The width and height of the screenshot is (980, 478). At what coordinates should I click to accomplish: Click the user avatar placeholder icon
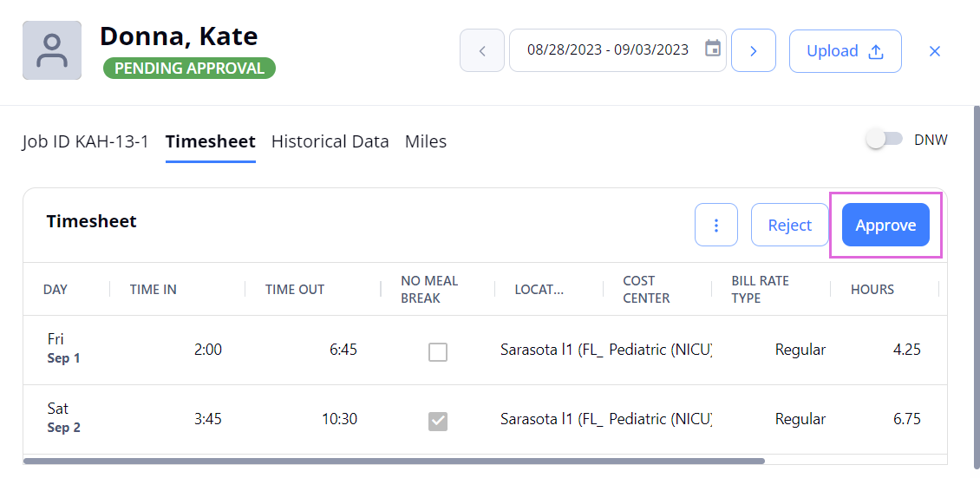coord(52,50)
